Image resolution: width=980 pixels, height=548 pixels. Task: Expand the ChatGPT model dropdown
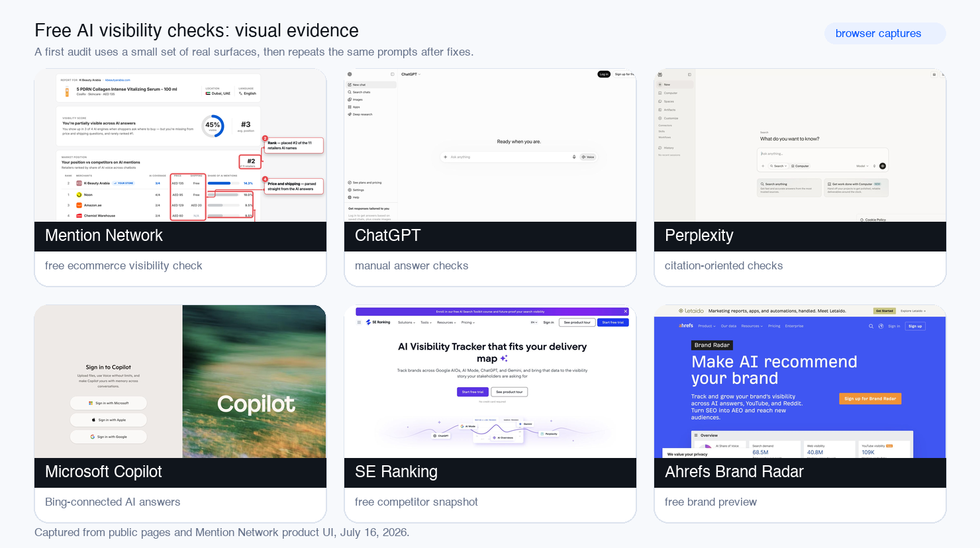coord(411,74)
